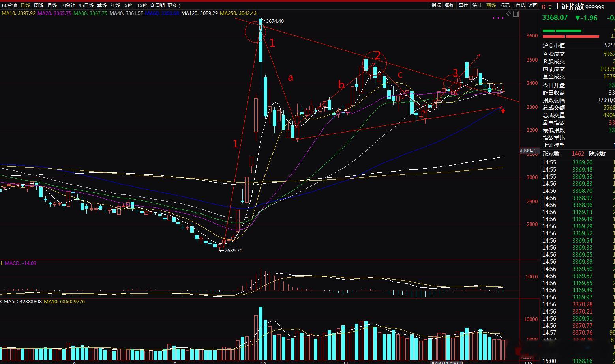Click the 沪总市值 row

coord(578,45)
